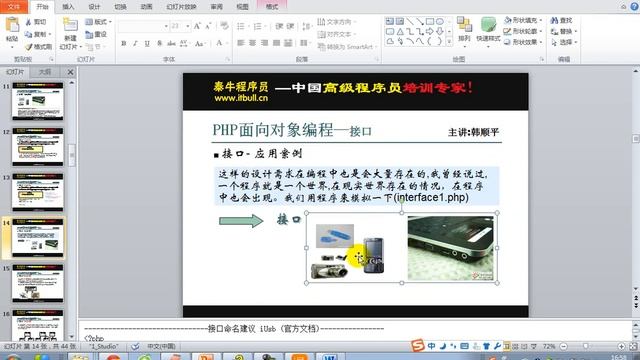Toggle justify paragraph alignment
640x360 pixels.
pos(276,43)
